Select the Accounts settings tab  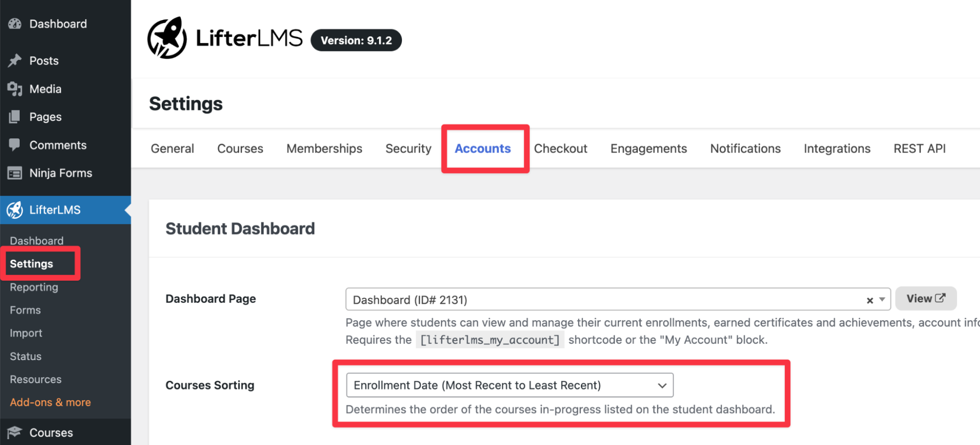482,149
